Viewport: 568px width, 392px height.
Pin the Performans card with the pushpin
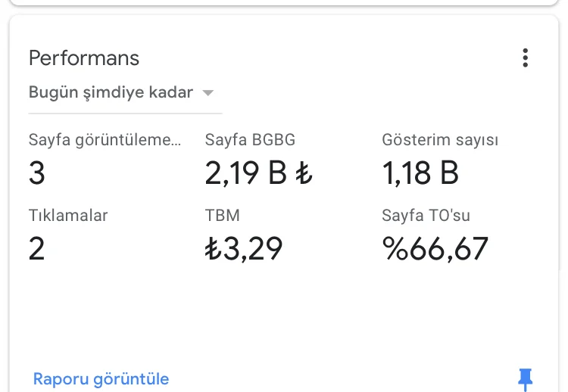tap(525, 379)
